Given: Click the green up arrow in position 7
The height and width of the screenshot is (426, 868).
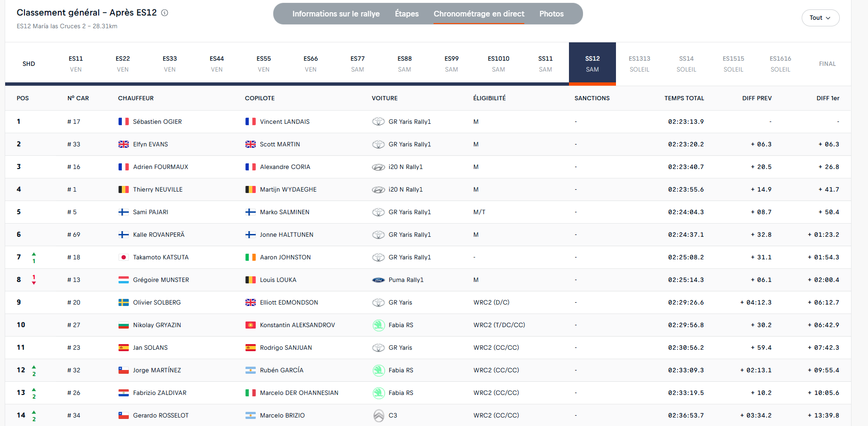Looking at the screenshot, I should [x=34, y=254].
